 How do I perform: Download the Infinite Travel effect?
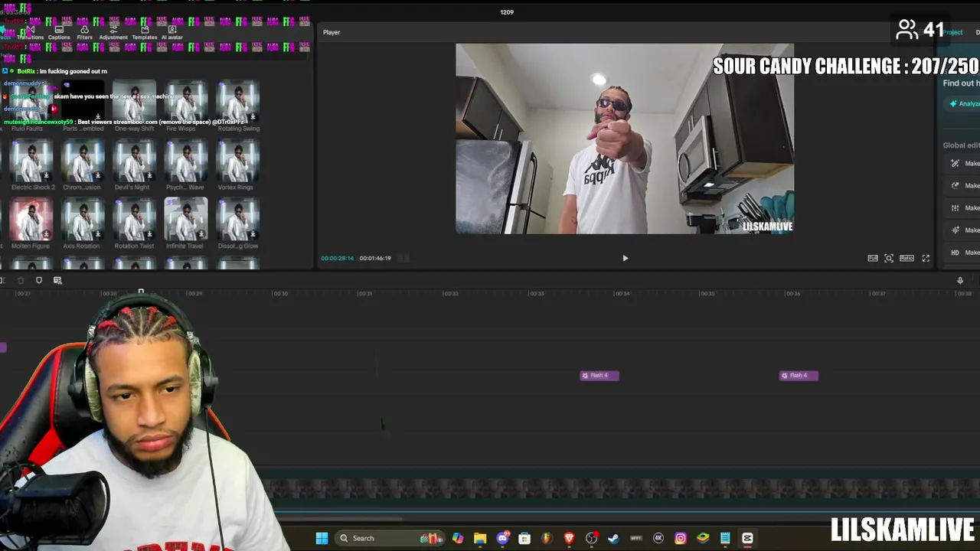click(x=201, y=235)
